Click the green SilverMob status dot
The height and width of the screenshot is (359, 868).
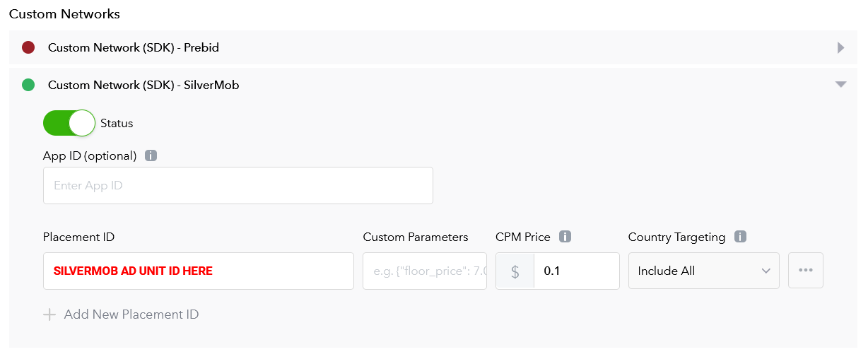(28, 86)
